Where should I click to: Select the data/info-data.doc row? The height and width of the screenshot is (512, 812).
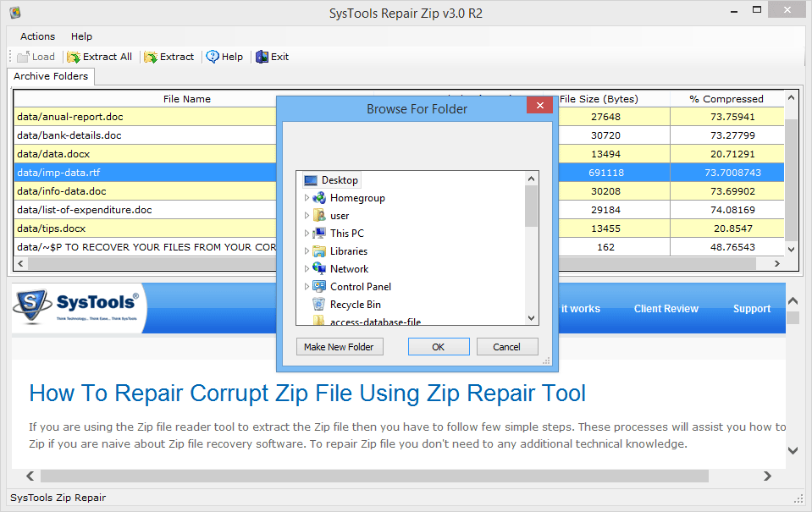tap(399, 191)
